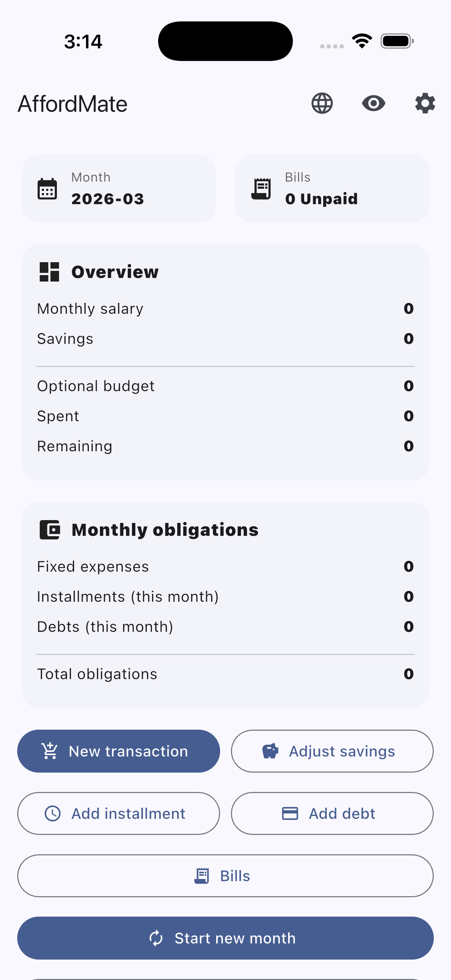
Task: Click the refresh icon on Start new month
Action: [156, 938]
